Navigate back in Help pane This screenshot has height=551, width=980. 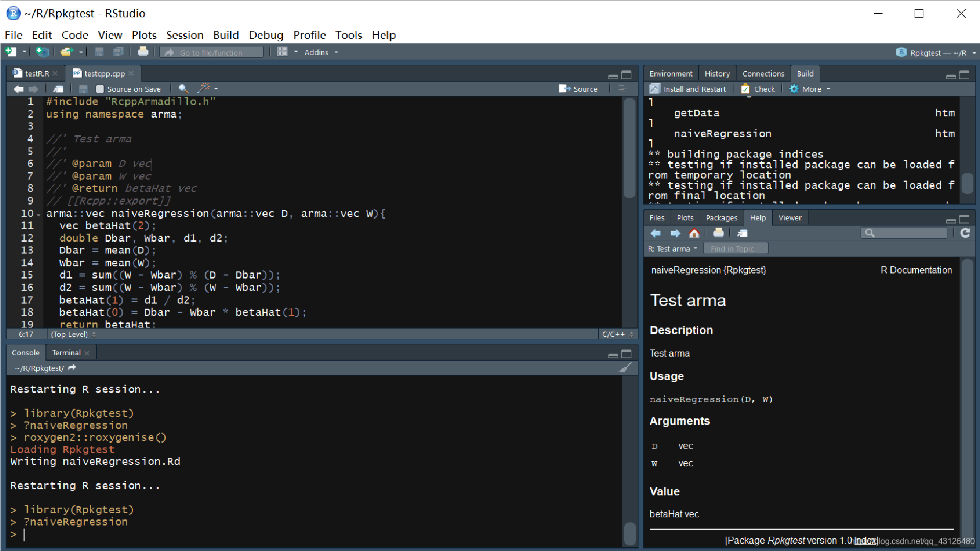(x=656, y=233)
